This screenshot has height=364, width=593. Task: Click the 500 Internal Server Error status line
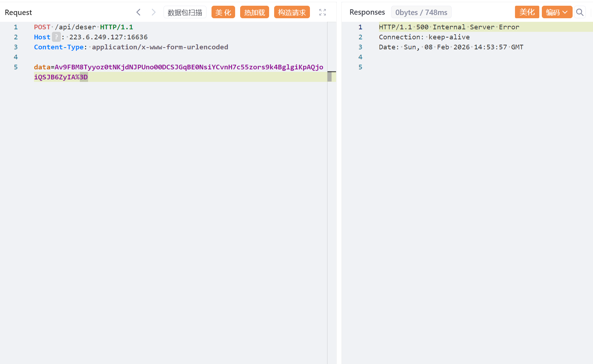[x=449, y=27]
